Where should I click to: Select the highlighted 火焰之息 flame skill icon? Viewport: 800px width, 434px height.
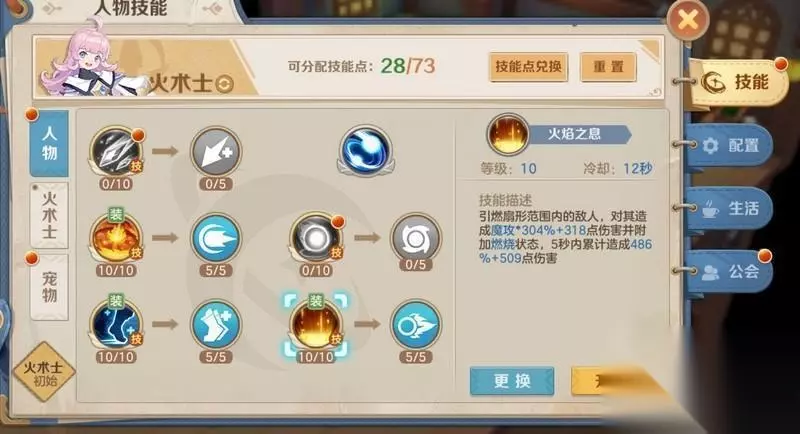316,324
